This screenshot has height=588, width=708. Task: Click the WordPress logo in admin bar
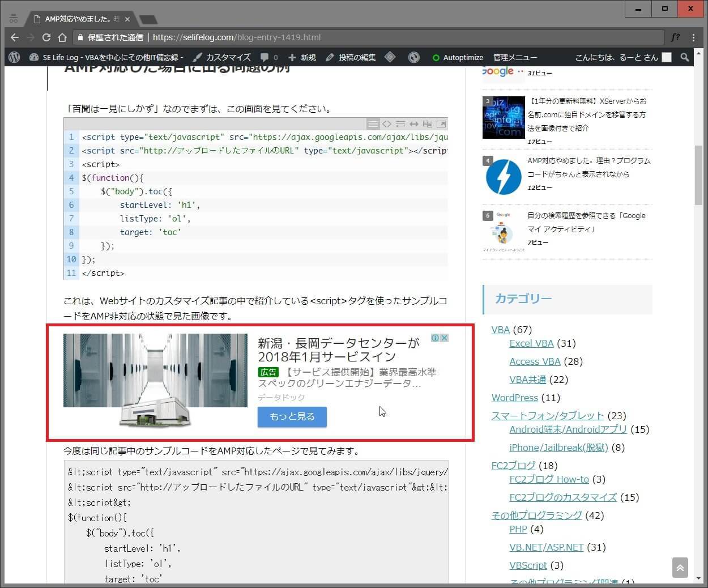tap(15, 57)
